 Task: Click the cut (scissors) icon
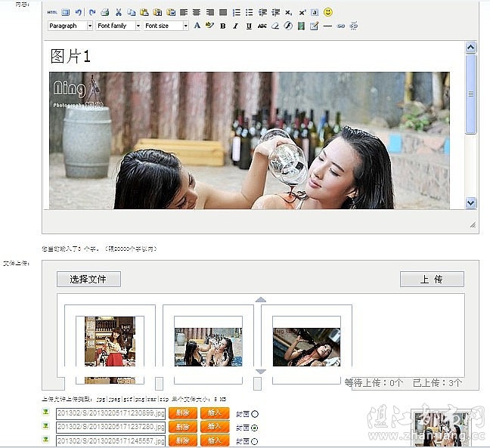pyautogui.click(x=119, y=13)
